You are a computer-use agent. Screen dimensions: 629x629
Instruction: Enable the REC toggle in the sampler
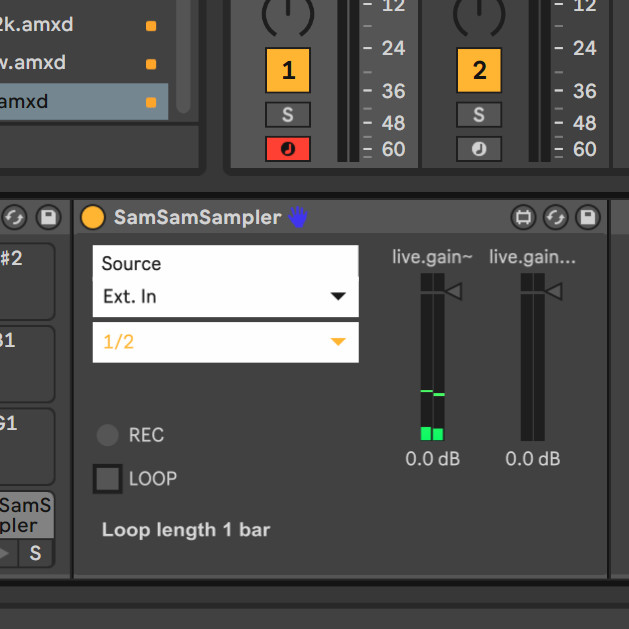[107, 435]
